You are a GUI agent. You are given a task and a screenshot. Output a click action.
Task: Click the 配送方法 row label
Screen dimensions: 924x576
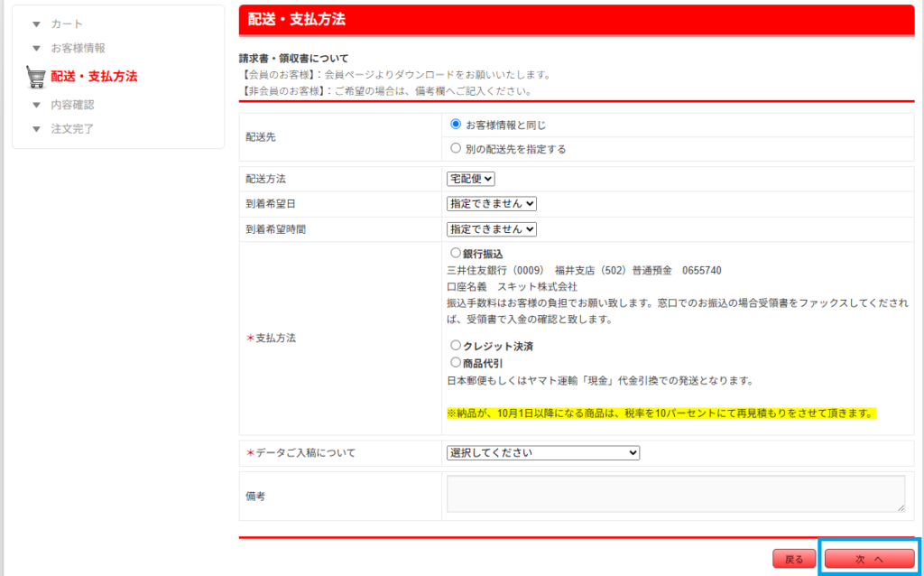tap(265, 179)
